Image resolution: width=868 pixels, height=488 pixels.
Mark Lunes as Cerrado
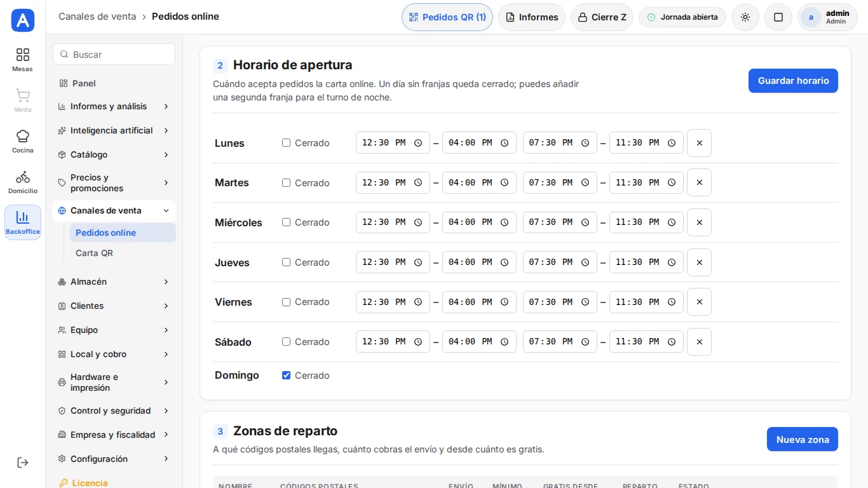286,143
